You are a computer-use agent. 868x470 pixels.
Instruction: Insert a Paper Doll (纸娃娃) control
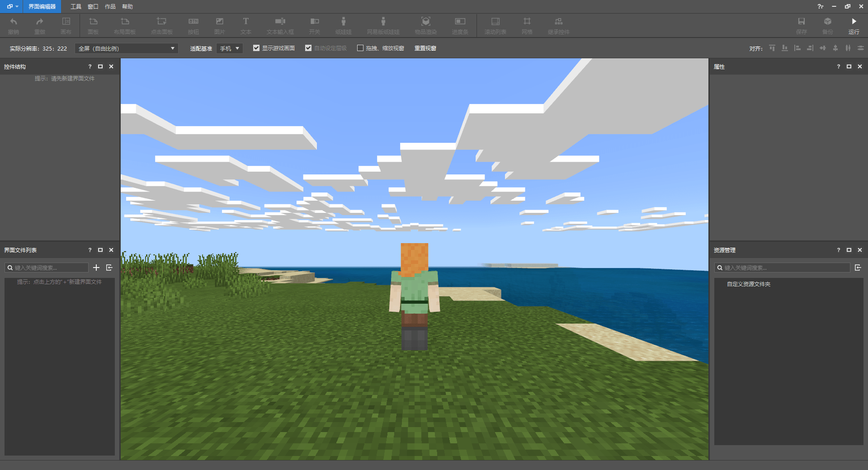point(344,25)
